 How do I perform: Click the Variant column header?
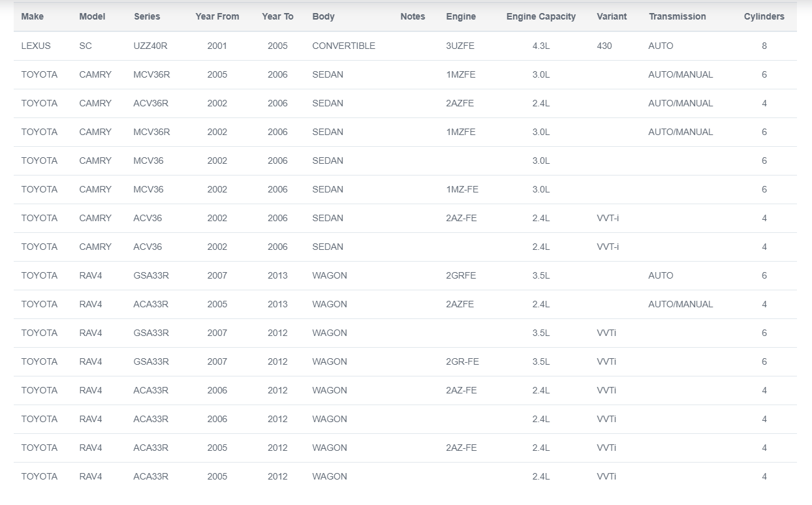pos(612,16)
